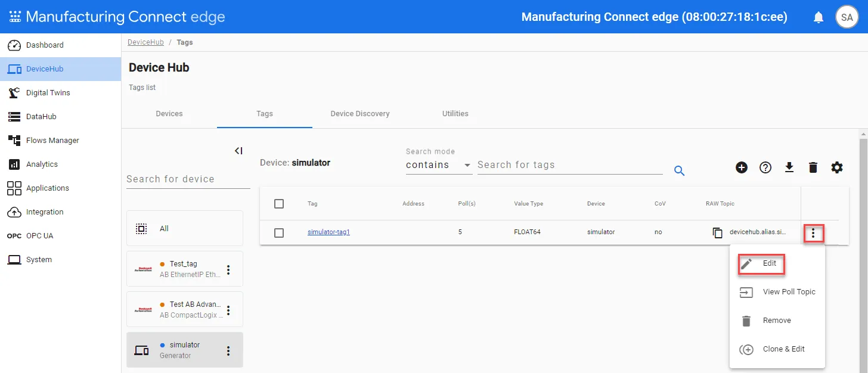Viewport: 868px width, 373px height.
Task: Select the All devices card
Action: coord(185,228)
